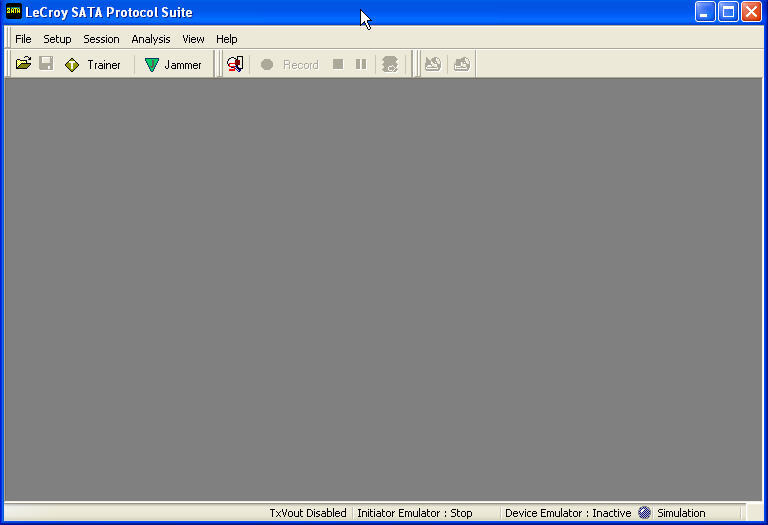Open the Help menu
The image size is (768, 525).
point(227,39)
